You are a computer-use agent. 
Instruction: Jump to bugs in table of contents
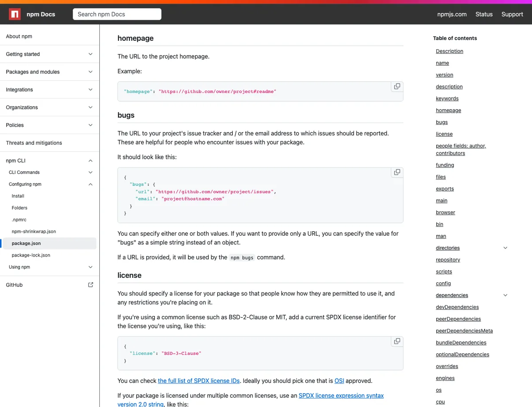point(442,122)
